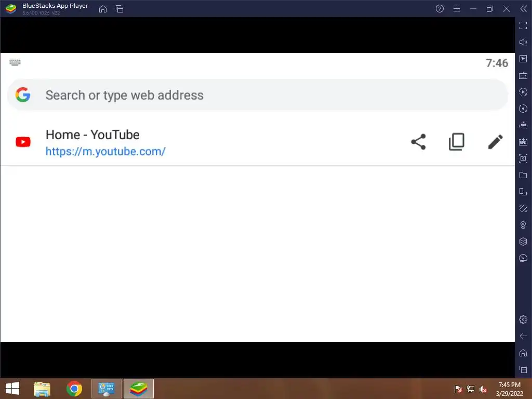Screen dimensions: 532x399
Task: Click the BlueStacks taskbar button
Action: click(x=139, y=389)
